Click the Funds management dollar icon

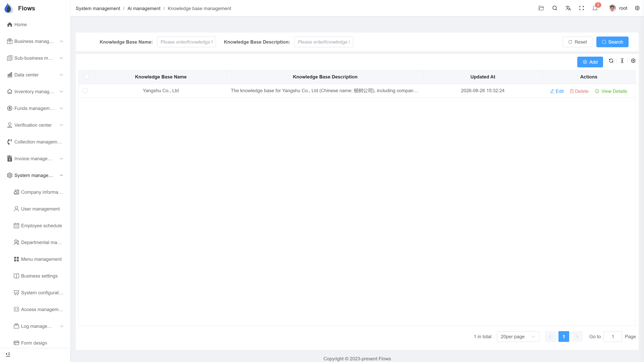(10, 108)
